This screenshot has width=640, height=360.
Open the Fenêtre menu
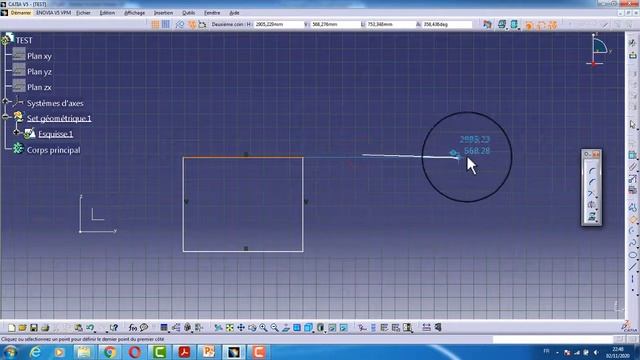tap(212, 13)
